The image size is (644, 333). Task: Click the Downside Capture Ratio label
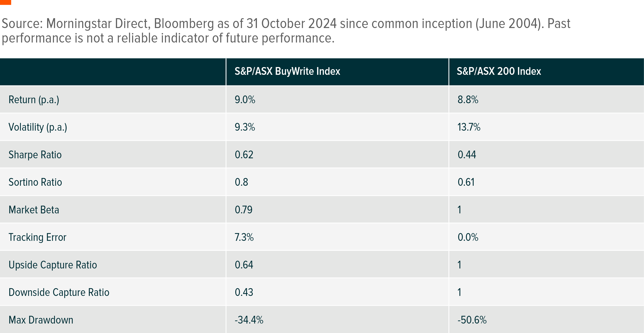coord(59,292)
